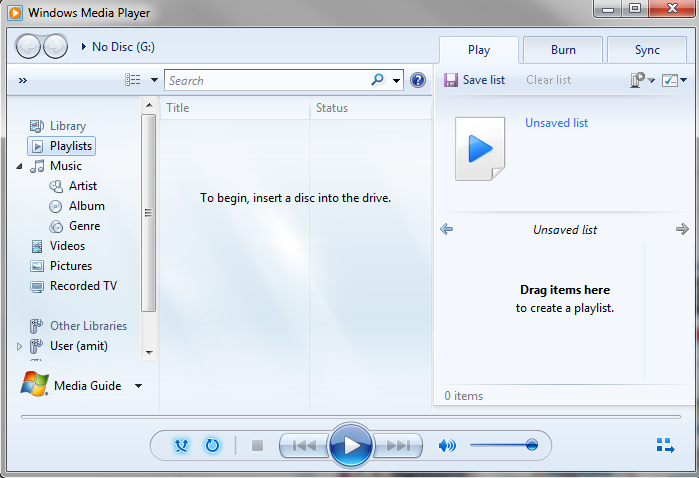The height and width of the screenshot is (478, 699).
Task: Expand the No Disc (G:) breadcrumb arrow
Action: coord(83,46)
